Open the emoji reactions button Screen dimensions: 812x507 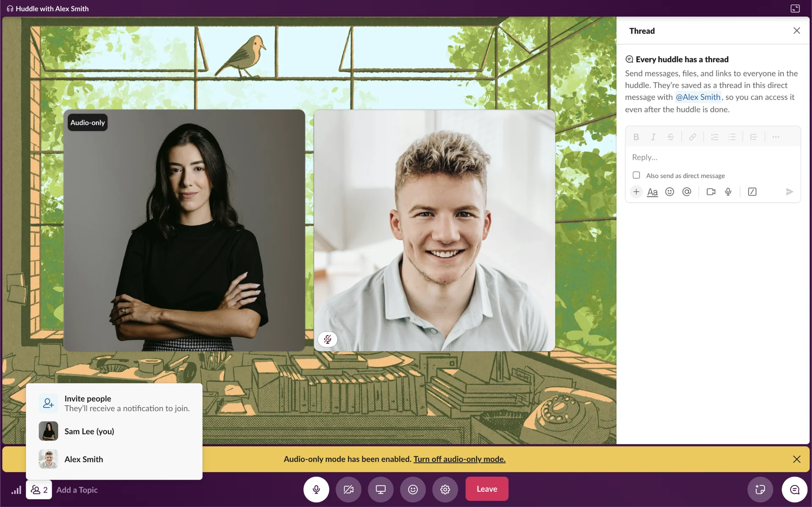(413, 489)
